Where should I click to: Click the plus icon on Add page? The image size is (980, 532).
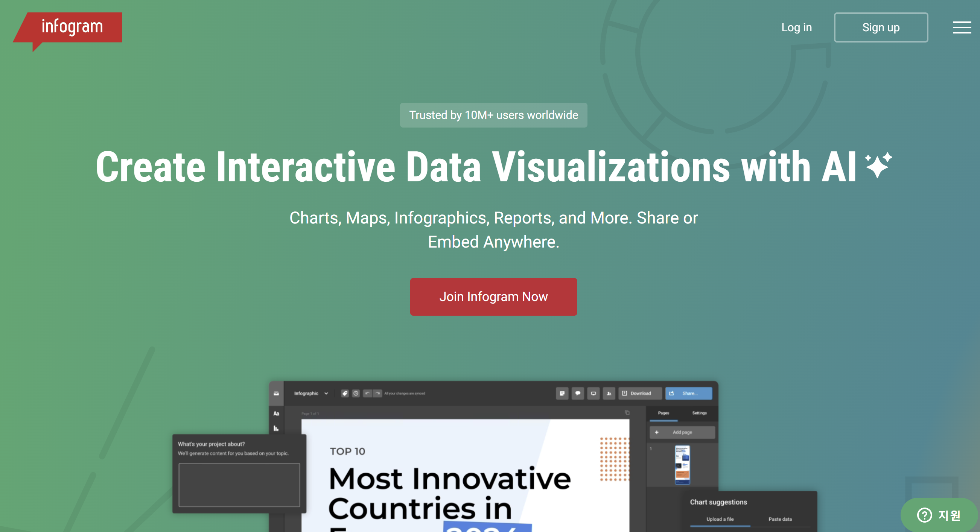(x=657, y=432)
